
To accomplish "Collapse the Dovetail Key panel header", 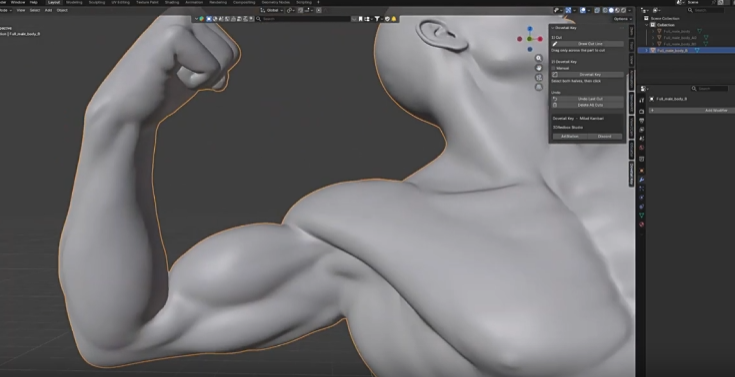I will 565,28.
